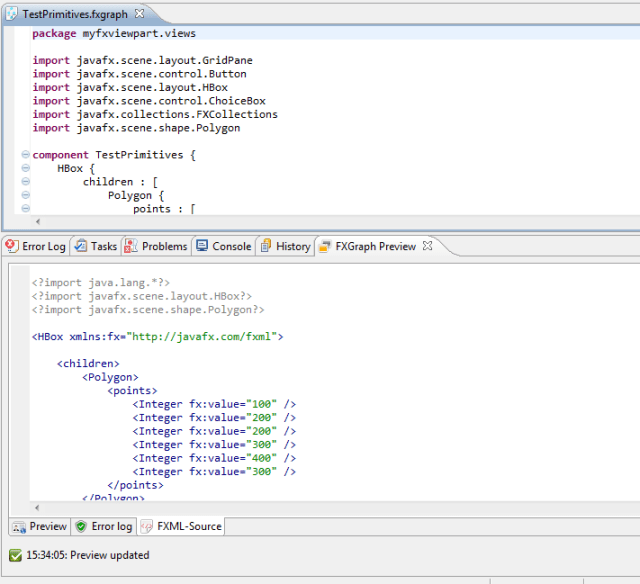Click the TestPrimitives.fxgraph file icon

pos(12,14)
